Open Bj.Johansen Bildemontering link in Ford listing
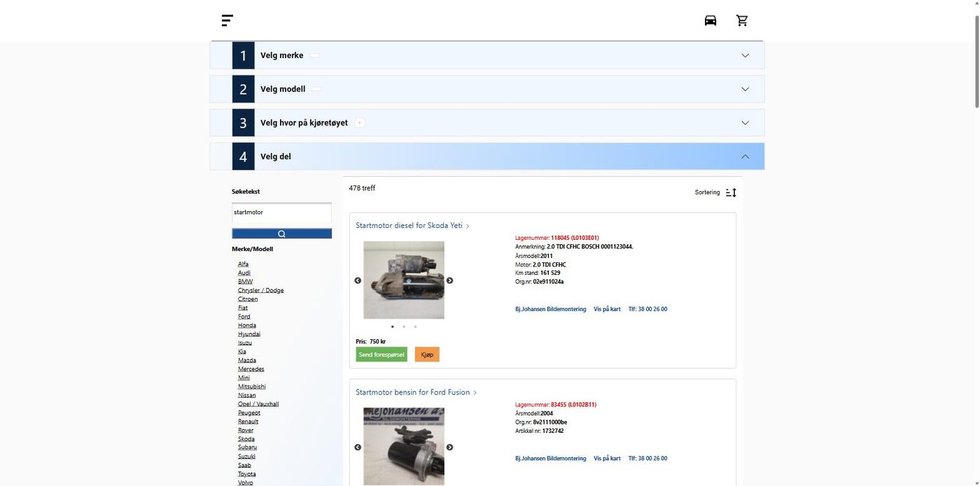Viewport: 980px width, 486px height. point(551,459)
